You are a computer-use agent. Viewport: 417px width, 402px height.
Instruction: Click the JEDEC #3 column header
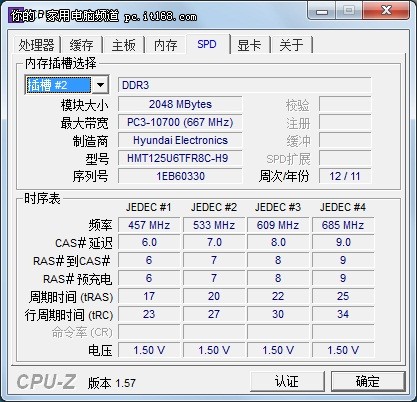(278, 207)
